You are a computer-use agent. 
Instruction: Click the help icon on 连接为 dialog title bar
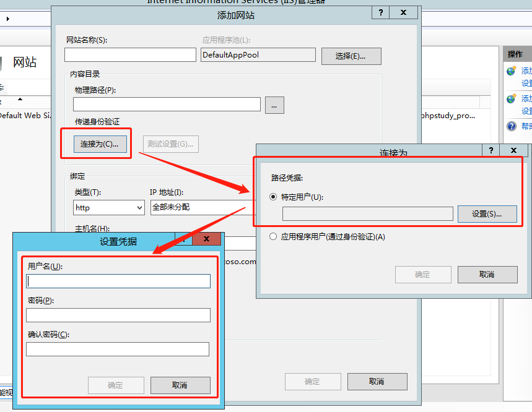490,150
